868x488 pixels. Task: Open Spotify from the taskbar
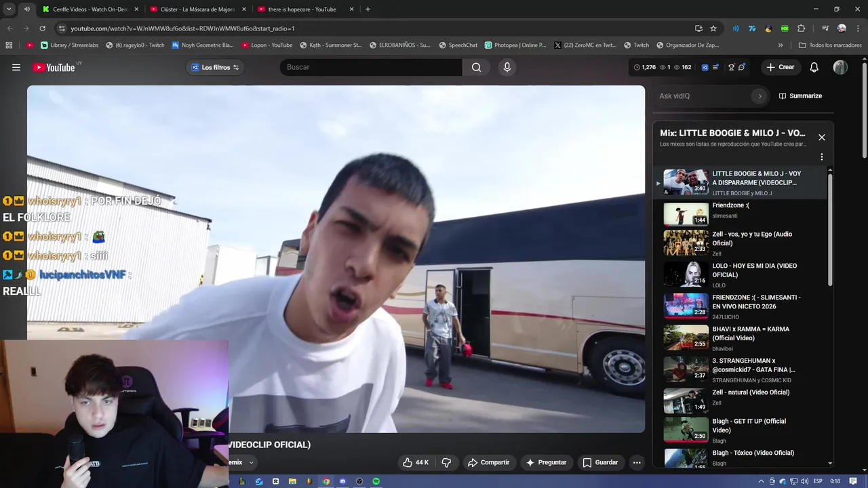pos(376,481)
